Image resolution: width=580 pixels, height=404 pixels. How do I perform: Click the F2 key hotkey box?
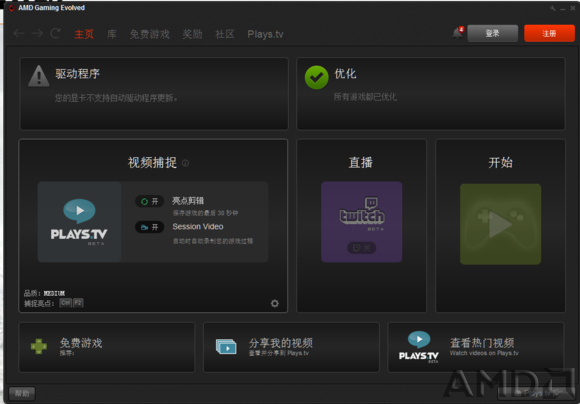(x=78, y=303)
